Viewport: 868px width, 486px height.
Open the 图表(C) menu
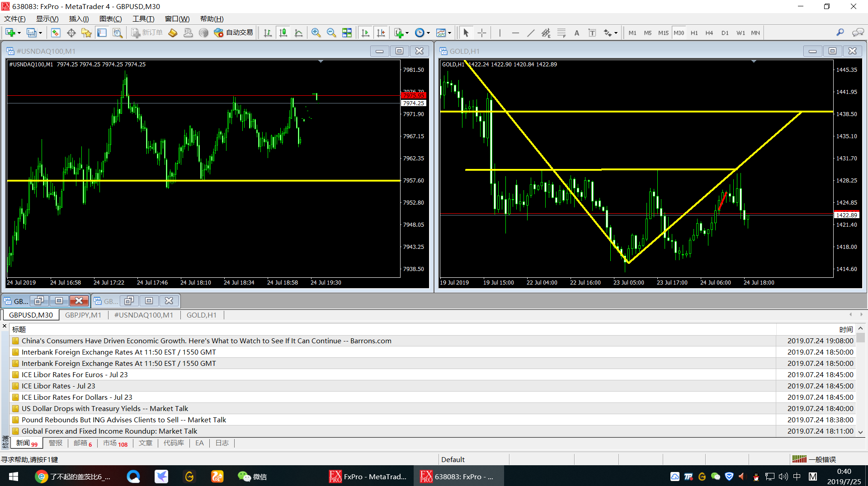[x=111, y=19]
